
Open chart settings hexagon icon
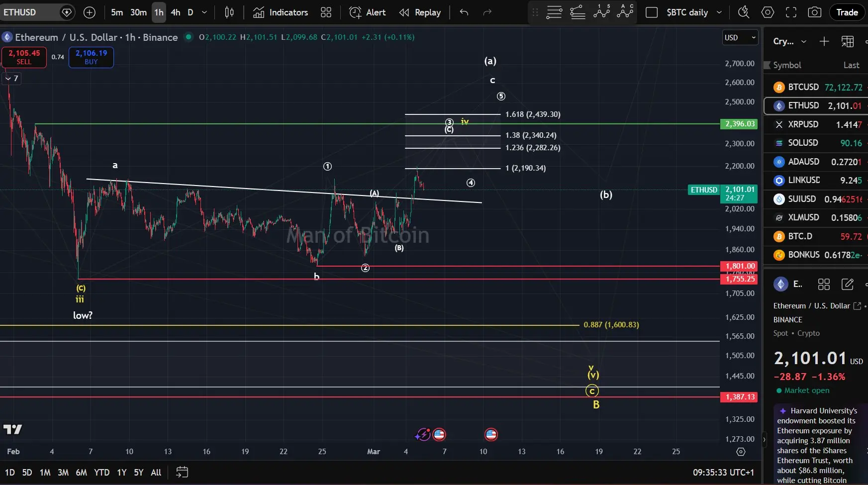(x=768, y=12)
